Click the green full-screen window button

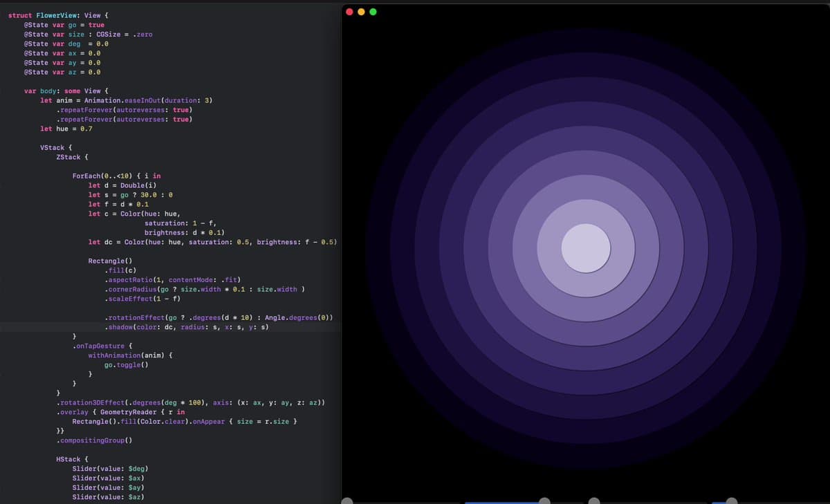point(373,12)
